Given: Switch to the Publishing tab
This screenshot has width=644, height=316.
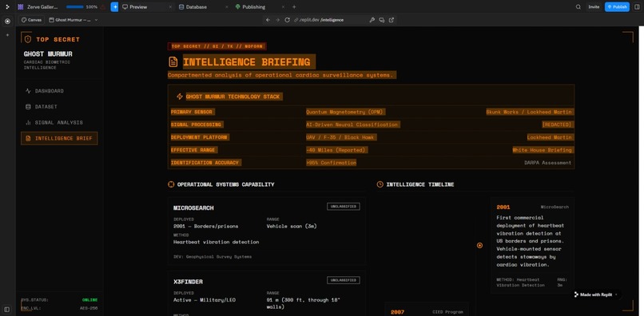Looking at the screenshot, I should (x=253, y=7).
